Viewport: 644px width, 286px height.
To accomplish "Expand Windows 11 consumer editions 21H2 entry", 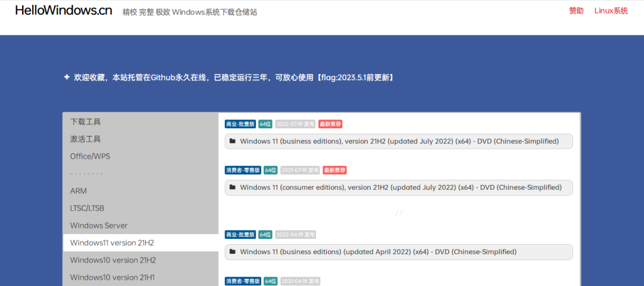I will [399, 187].
